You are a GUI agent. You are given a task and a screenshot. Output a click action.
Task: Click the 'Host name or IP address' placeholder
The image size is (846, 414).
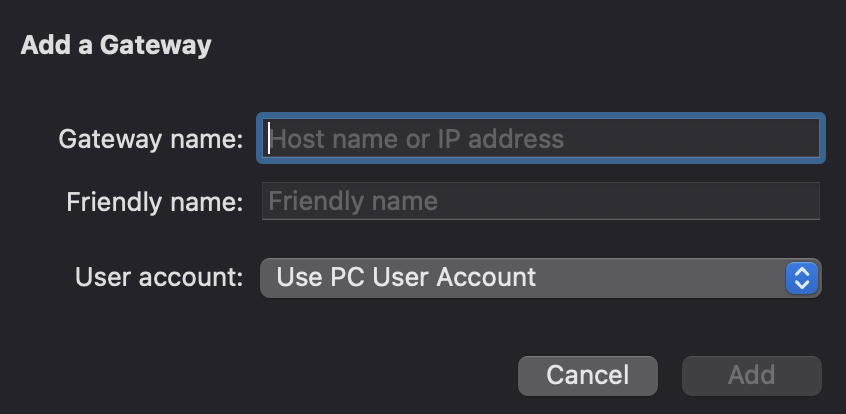coord(417,139)
